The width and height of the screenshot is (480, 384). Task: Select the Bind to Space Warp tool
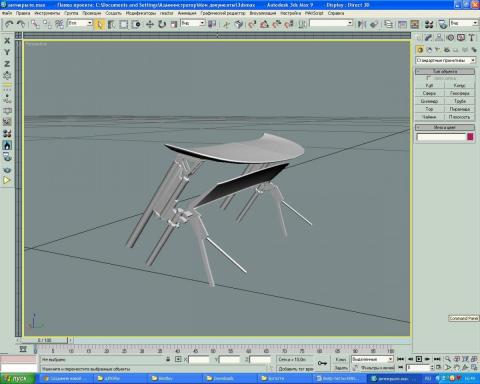tap(59, 24)
